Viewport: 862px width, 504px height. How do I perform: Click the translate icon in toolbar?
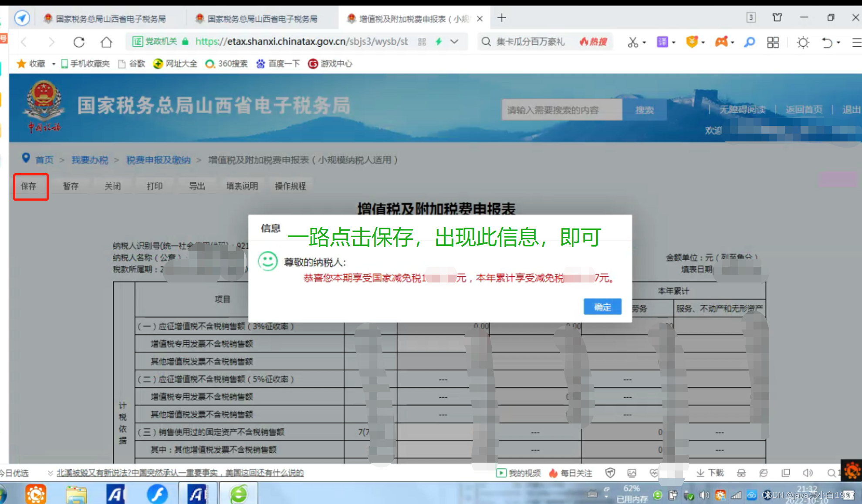(x=662, y=42)
